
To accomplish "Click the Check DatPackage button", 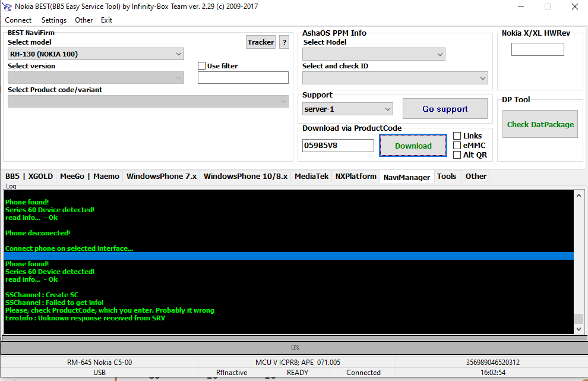I will [x=540, y=124].
